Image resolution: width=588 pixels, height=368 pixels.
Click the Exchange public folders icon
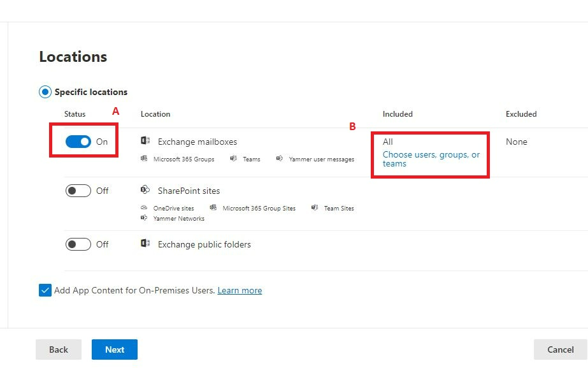tap(145, 244)
